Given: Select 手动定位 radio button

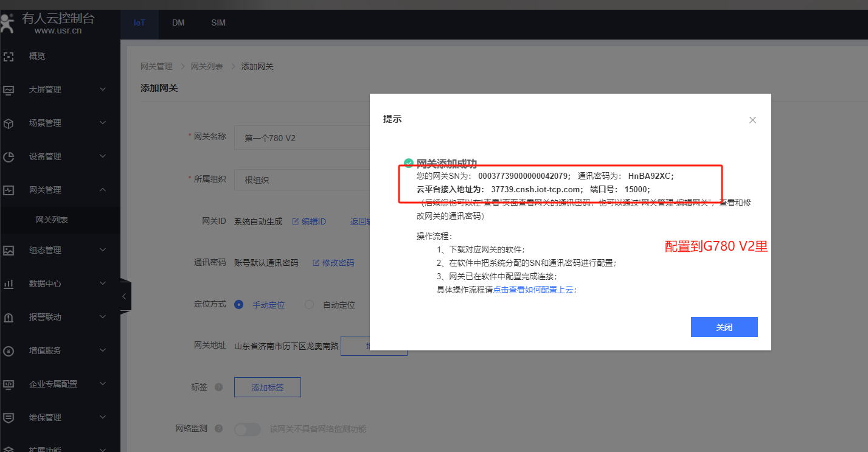Looking at the screenshot, I should pos(239,305).
